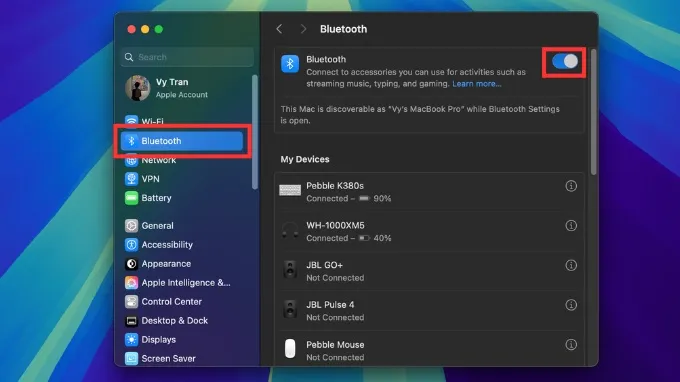680x382 pixels.
Task: Select Bluetooth in the sidebar
Action: coord(182,141)
